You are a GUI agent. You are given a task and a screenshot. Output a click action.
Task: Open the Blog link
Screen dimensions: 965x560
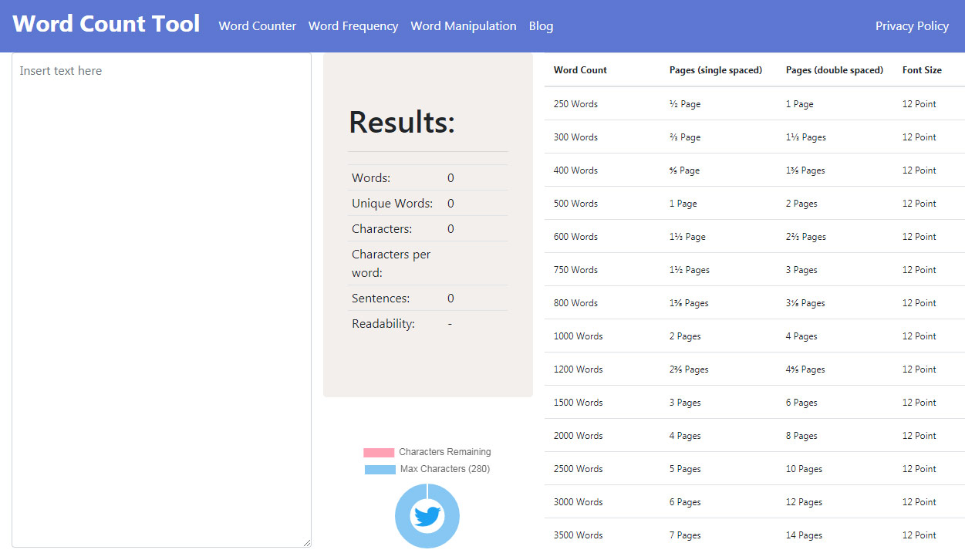541,26
